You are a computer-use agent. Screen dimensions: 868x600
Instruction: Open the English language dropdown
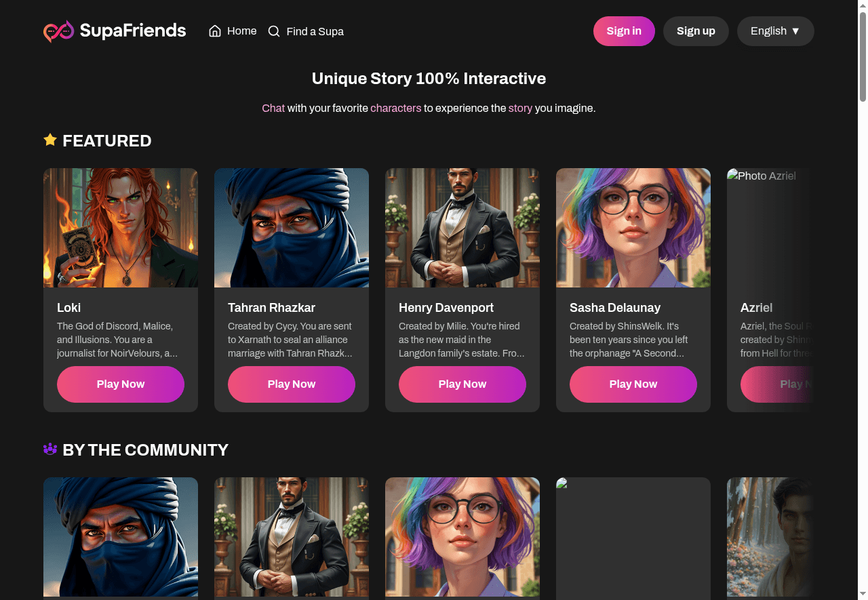775,31
